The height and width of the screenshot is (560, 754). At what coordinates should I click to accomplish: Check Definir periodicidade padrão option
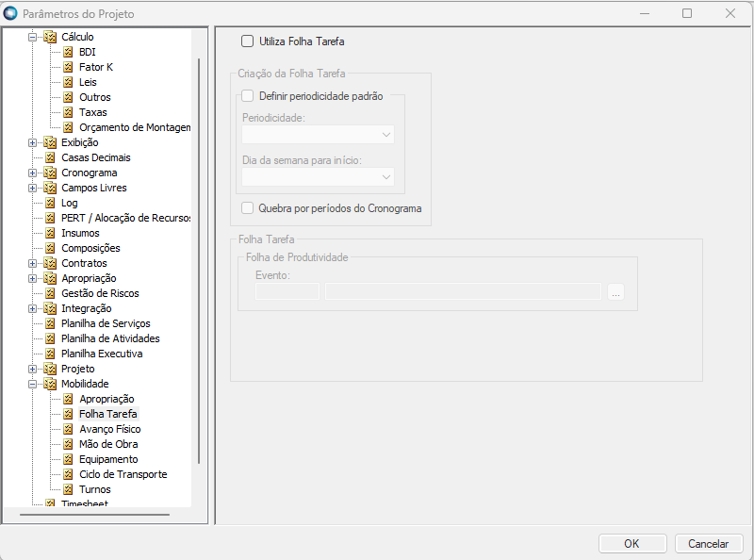click(x=248, y=96)
